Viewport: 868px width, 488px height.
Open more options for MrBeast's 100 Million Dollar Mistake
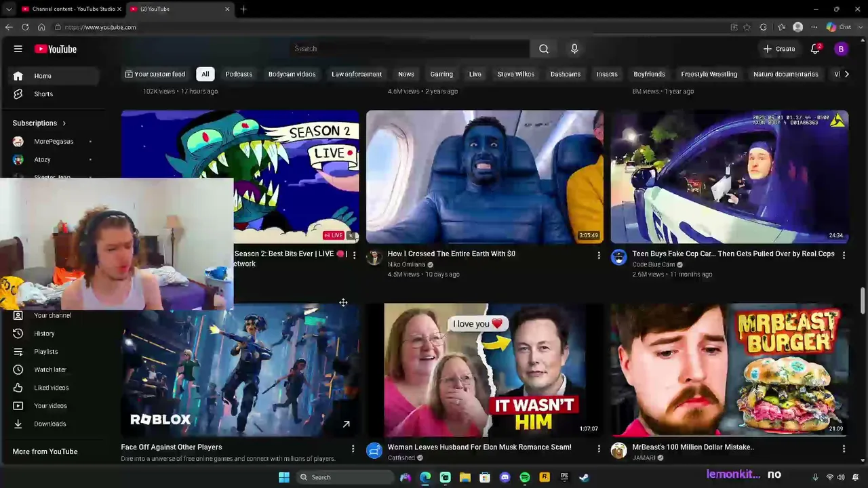[x=844, y=449]
